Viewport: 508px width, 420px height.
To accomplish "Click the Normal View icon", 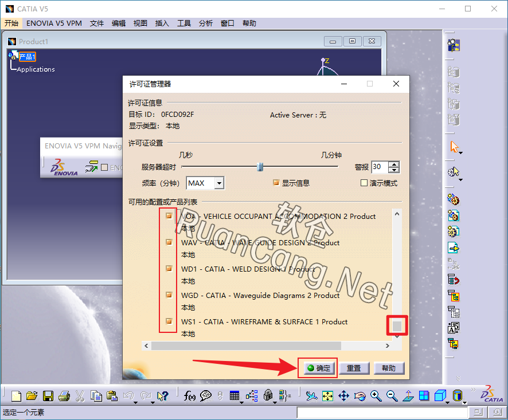I will click(408, 396).
